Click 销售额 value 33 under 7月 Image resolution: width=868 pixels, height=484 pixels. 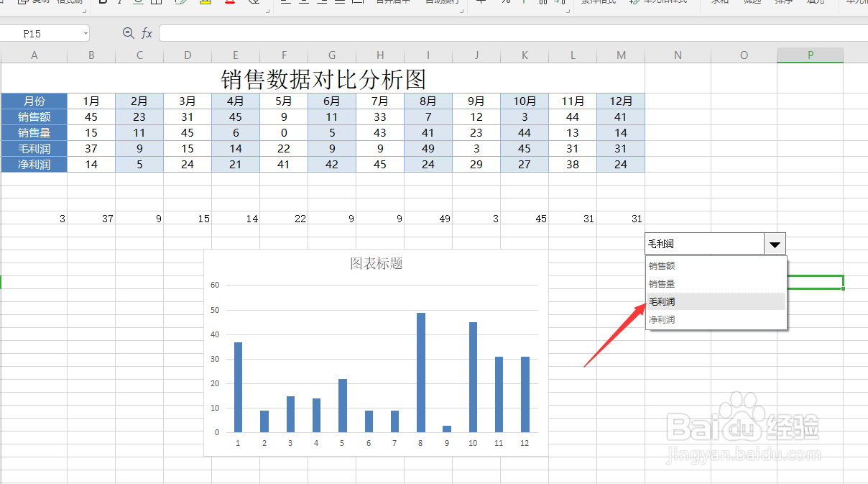coord(380,117)
